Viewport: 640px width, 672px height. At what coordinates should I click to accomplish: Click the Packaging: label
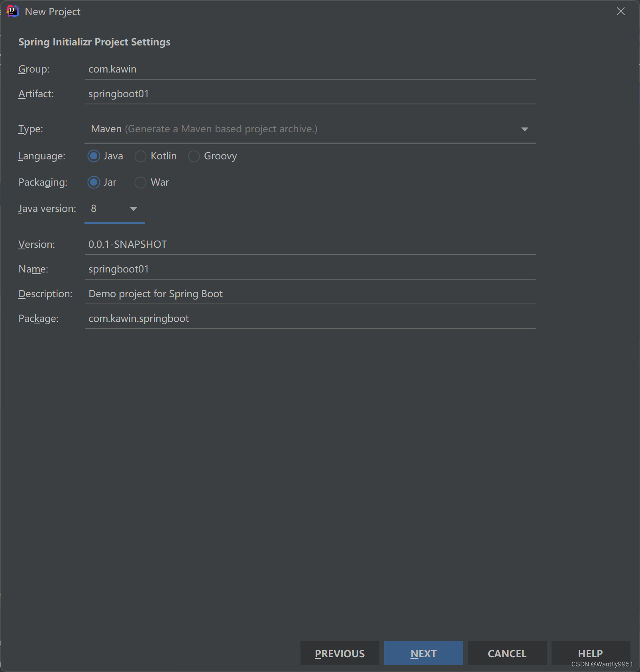click(x=43, y=182)
